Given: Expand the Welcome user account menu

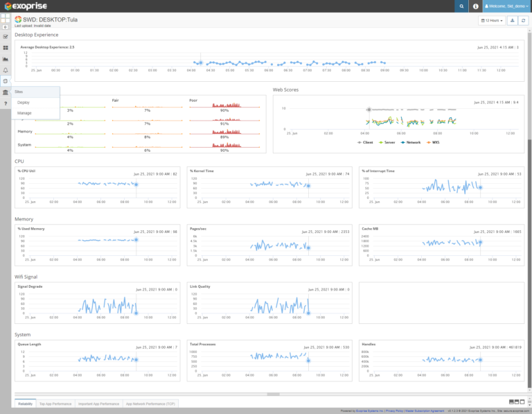Looking at the screenshot, I should pyautogui.click(x=506, y=6).
